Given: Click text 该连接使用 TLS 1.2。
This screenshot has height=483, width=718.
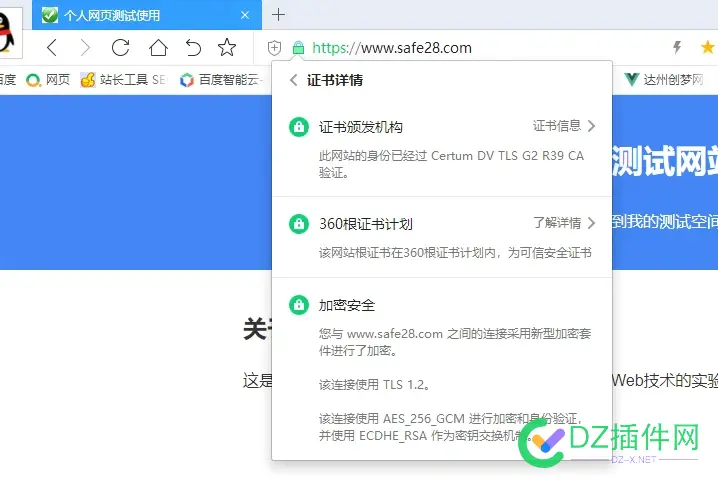Looking at the screenshot, I should 375,385.
